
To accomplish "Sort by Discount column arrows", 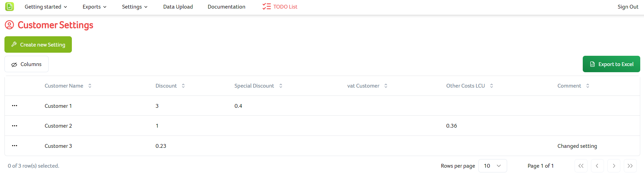I will click(183, 86).
